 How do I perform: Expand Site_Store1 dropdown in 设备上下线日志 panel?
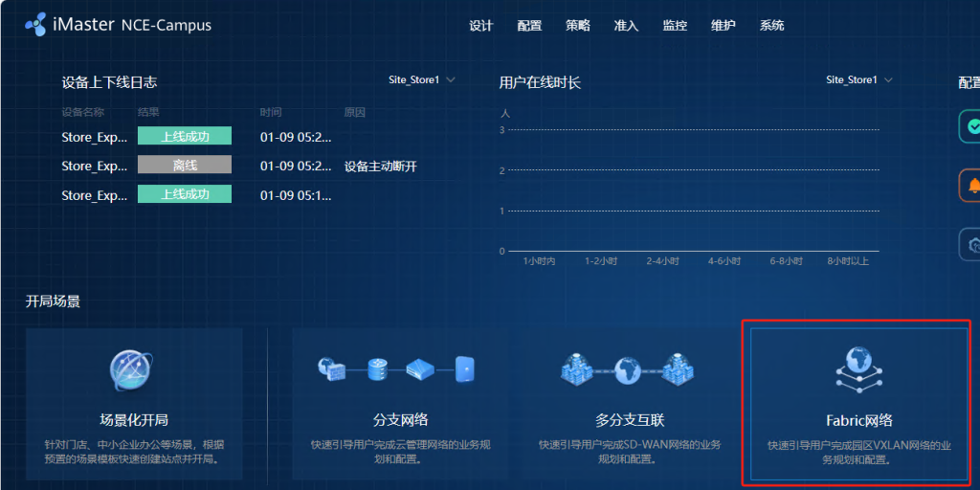[x=422, y=80]
